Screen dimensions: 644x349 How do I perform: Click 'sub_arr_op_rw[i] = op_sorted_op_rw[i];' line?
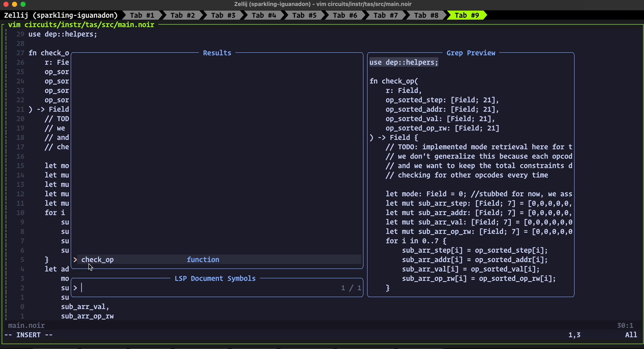[479, 279]
